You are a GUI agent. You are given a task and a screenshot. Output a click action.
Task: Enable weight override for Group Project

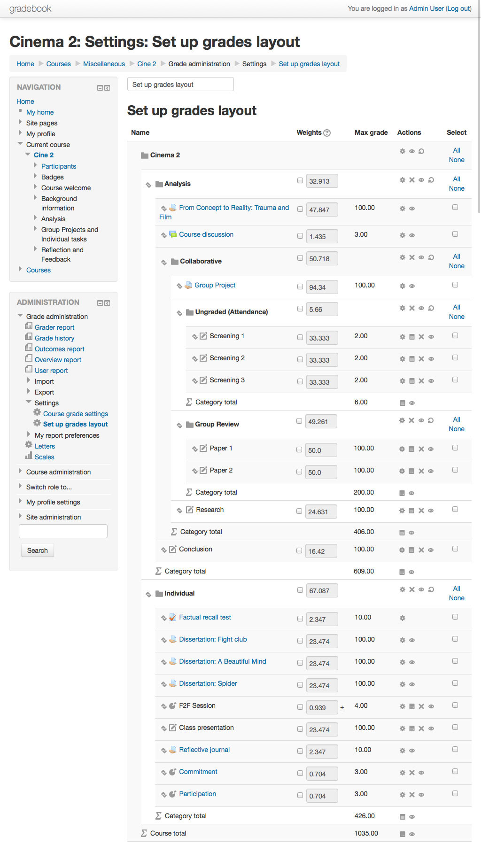pyautogui.click(x=300, y=287)
